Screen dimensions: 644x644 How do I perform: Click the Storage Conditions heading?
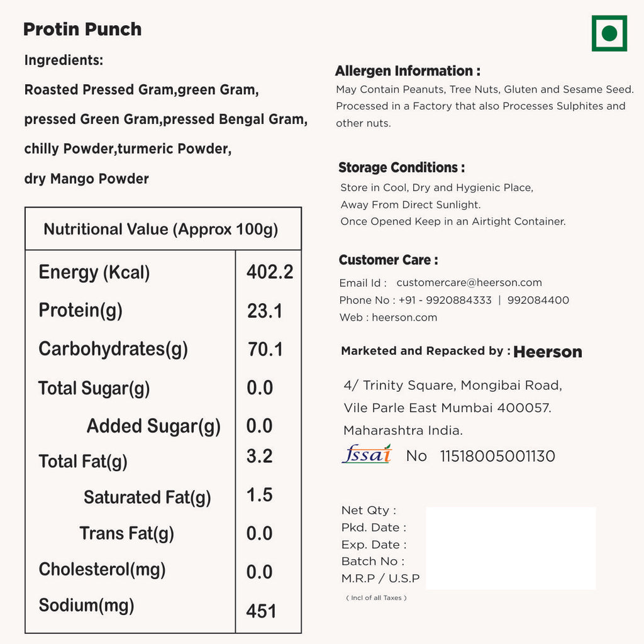(401, 168)
